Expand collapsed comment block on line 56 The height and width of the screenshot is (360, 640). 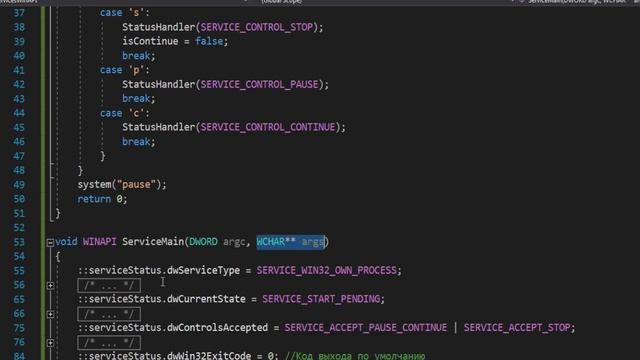point(50,286)
